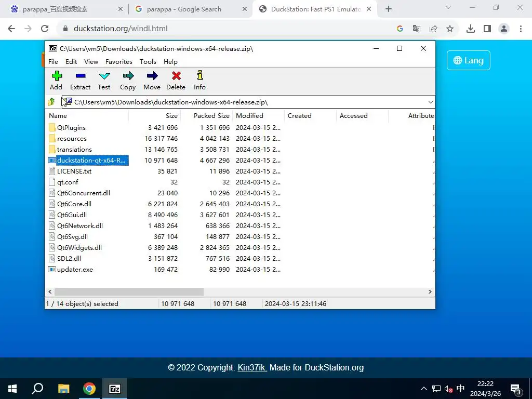Open Windows Start menu
The height and width of the screenshot is (399, 532).
point(12,389)
